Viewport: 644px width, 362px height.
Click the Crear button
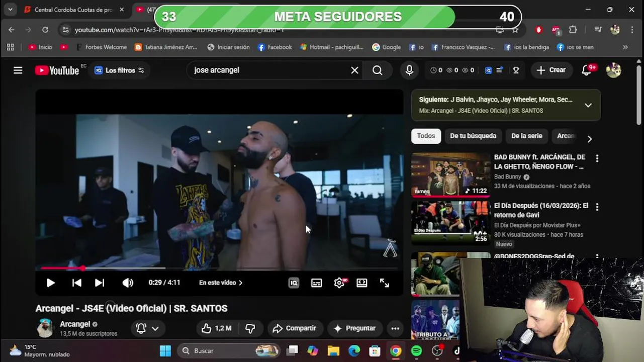[551, 70]
